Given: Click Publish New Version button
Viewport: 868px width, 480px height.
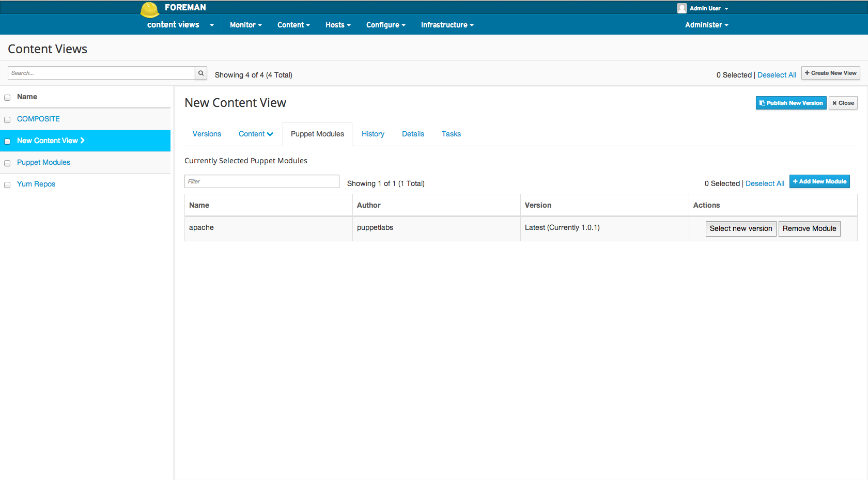Looking at the screenshot, I should coord(791,103).
